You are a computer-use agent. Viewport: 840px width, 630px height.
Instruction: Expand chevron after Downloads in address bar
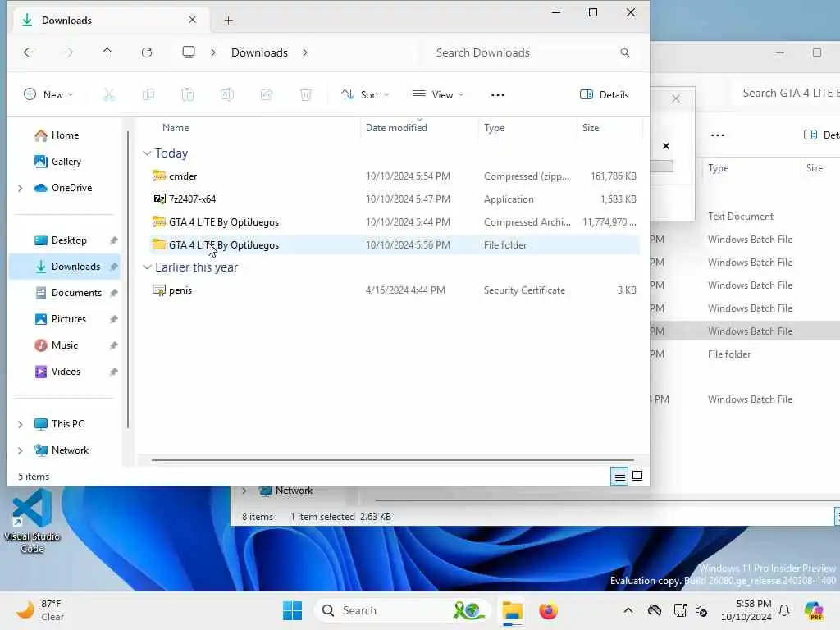pos(305,52)
